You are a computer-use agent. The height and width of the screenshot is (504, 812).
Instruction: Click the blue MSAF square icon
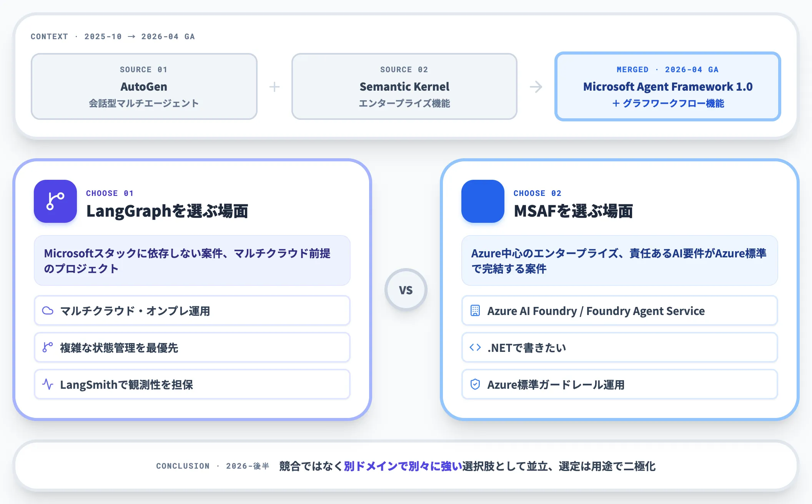click(x=483, y=201)
